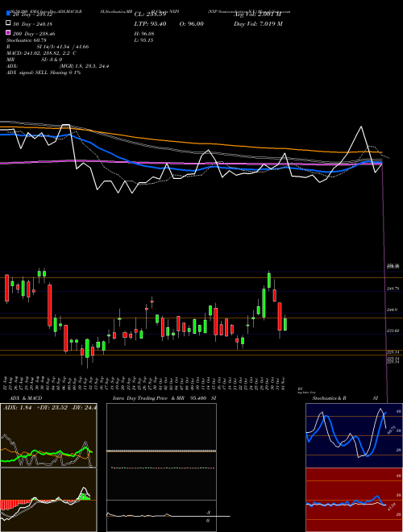
Task: Click the tallest green candlestick near 256
Action: point(269,281)
